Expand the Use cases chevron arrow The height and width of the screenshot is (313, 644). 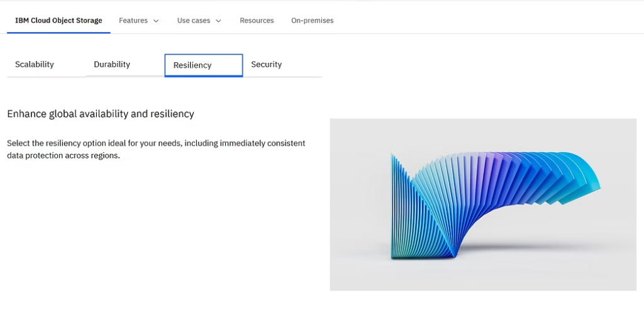coord(218,21)
